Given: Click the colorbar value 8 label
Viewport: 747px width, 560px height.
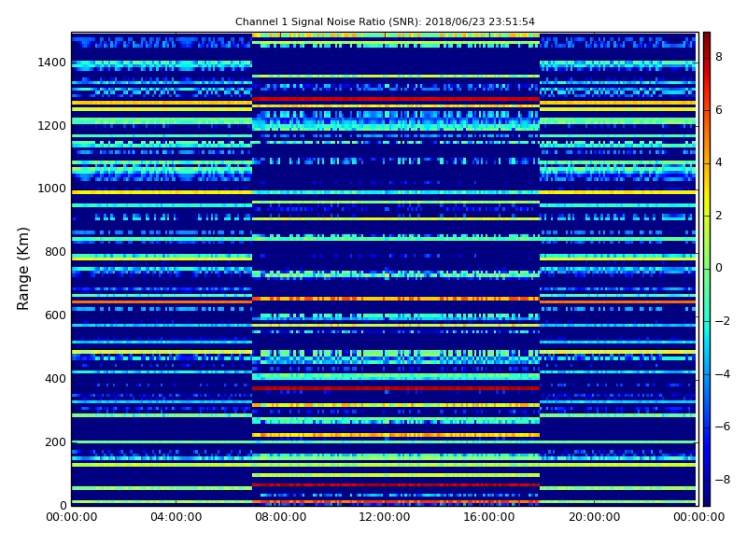Looking at the screenshot, I should pos(719,57).
